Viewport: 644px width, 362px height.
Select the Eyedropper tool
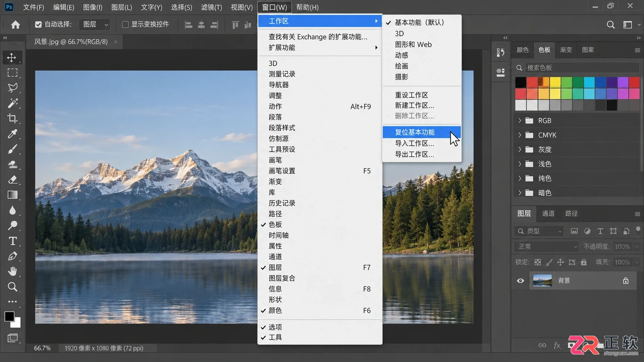coord(12,134)
